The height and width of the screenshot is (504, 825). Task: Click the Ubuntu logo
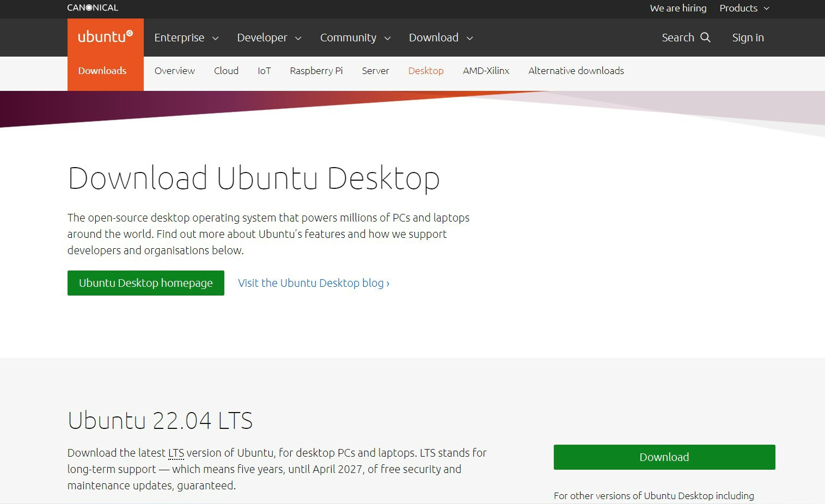click(105, 37)
